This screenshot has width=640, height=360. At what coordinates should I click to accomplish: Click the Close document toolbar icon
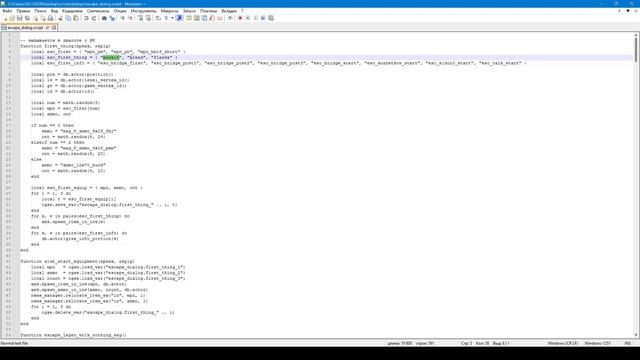tap(36, 18)
